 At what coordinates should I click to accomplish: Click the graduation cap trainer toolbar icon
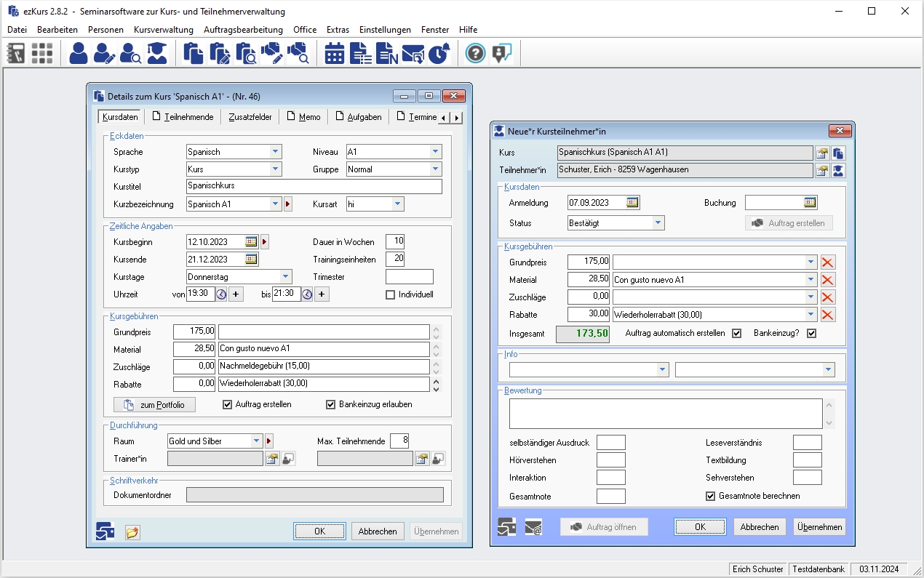pyautogui.click(x=156, y=53)
